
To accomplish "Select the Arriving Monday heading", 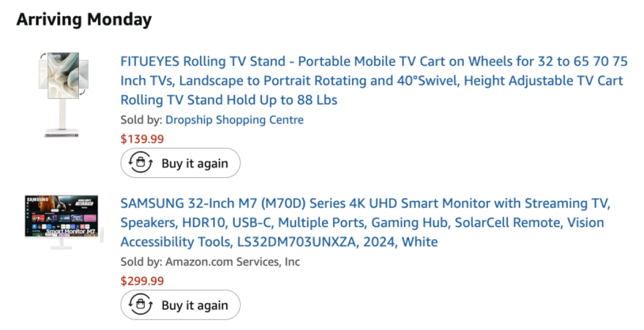I will click(84, 20).
